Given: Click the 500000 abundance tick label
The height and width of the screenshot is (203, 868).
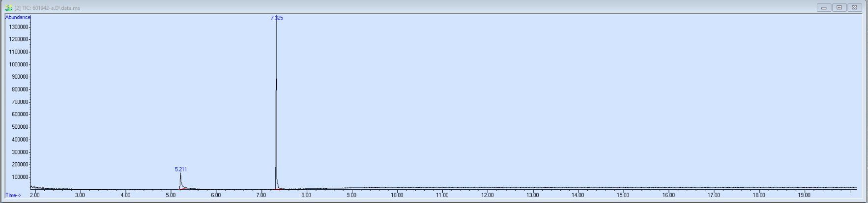Looking at the screenshot, I should coord(20,127).
